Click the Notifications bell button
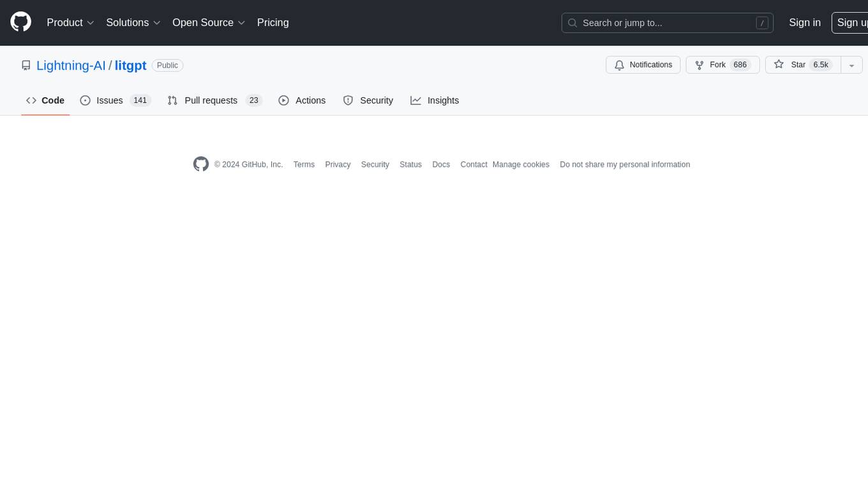This screenshot has height=488, width=868. pos(643,65)
